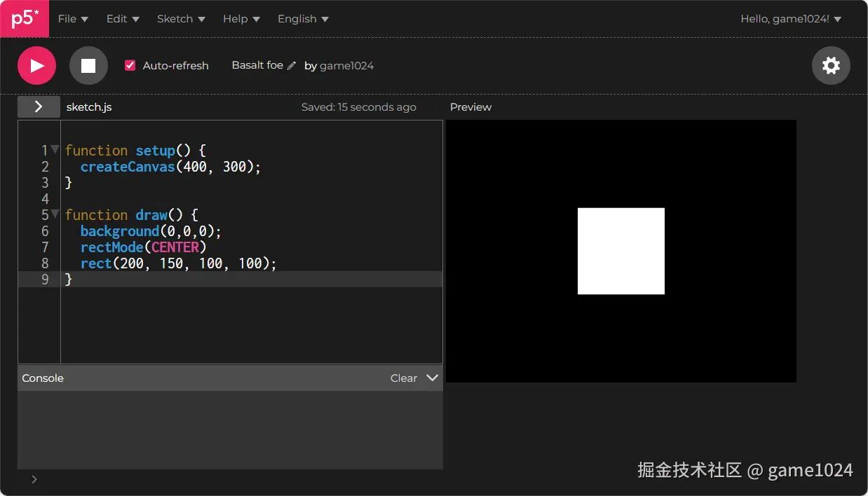Run the sketch with the play button
Viewport: 868px width, 496px height.
tap(36, 66)
